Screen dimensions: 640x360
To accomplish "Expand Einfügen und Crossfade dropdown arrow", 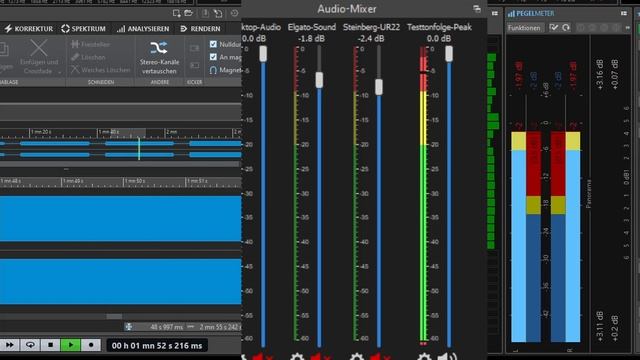I will [60, 73].
